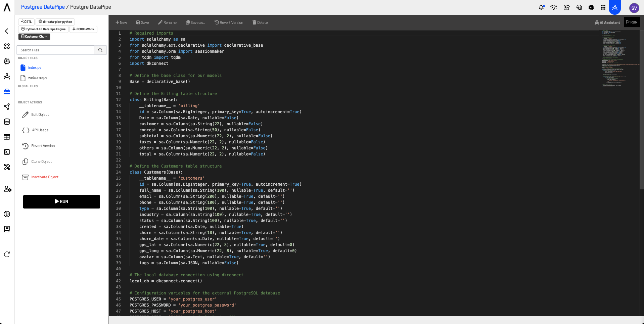
Task: Open the notifications bell
Action: pyautogui.click(x=541, y=7)
